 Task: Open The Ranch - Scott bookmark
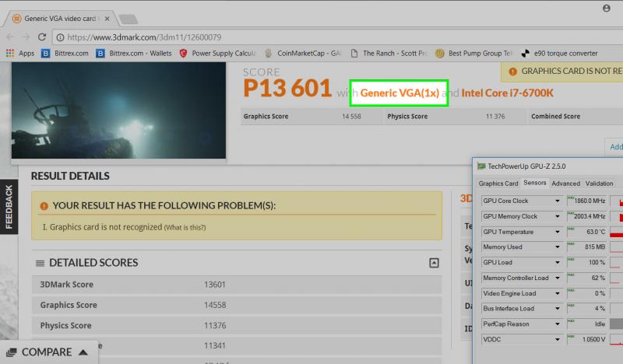tap(389, 53)
